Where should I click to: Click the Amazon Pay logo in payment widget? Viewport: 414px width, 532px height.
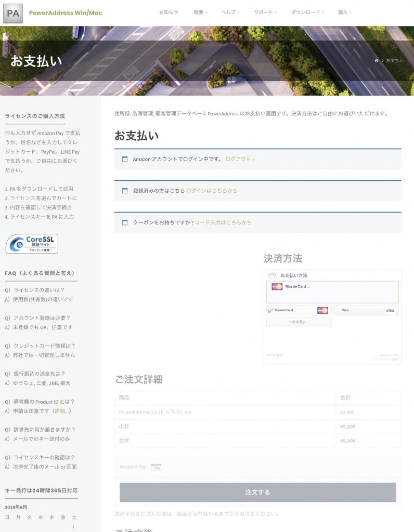(273, 275)
